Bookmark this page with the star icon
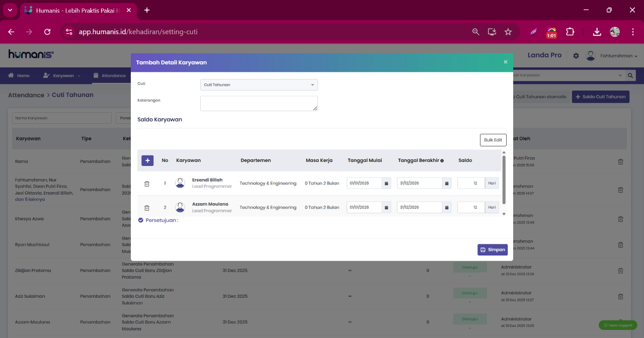The height and width of the screenshot is (338, 644). tap(508, 32)
